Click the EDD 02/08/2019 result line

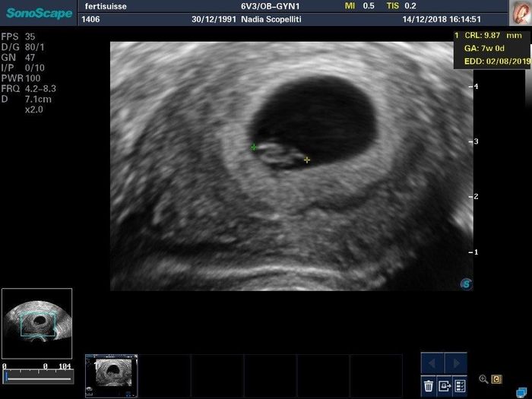pos(496,61)
